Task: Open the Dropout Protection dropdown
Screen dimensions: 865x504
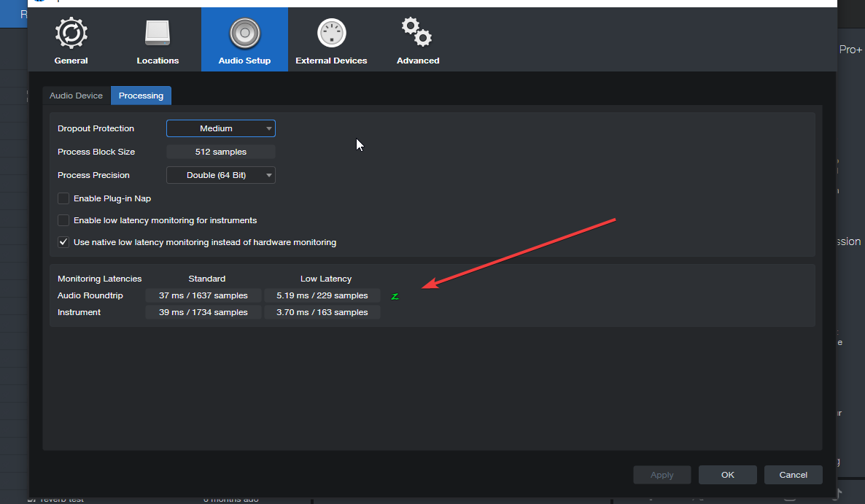Action: click(x=221, y=128)
